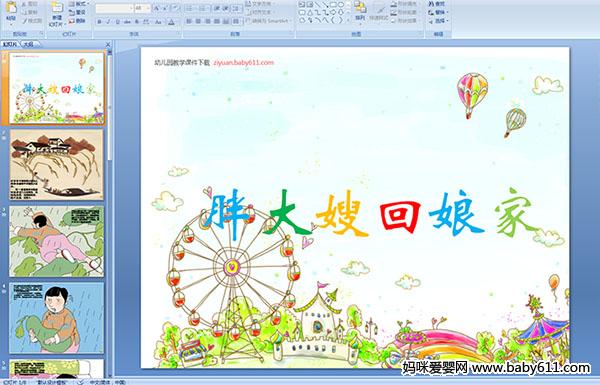Viewport: 600px width, 385px height.
Task: Select the second slide thumbnail with house
Action: [x=57, y=165]
